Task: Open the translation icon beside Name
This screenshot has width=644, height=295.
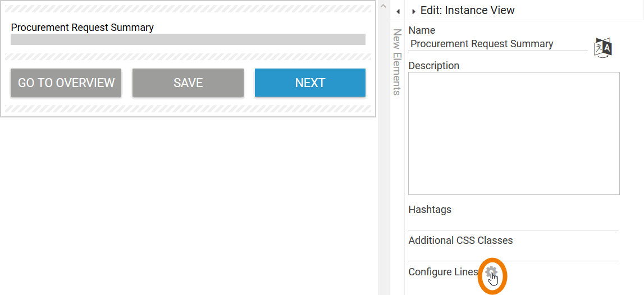Action: point(602,48)
